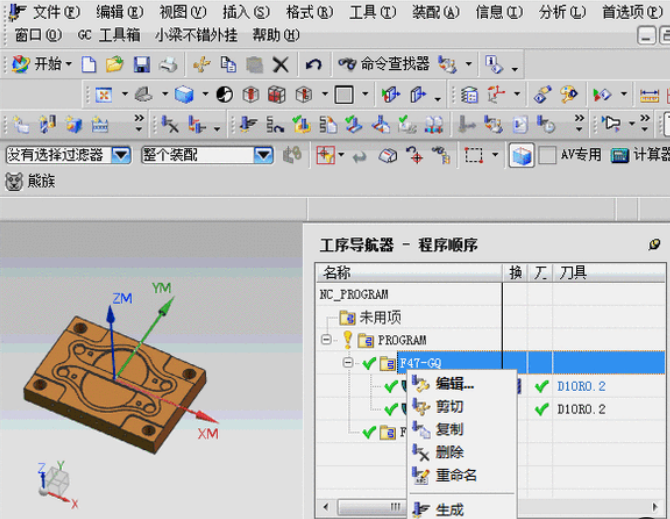Open the selection filter dropdown

[x=121, y=155]
